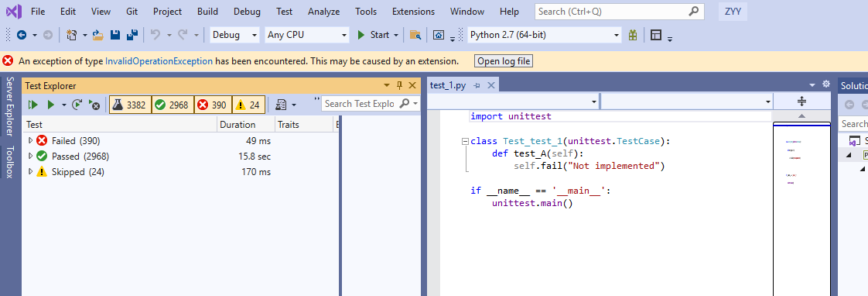Screen dimensions: 868x296
Task: Open the File menu
Action: (x=38, y=11)
